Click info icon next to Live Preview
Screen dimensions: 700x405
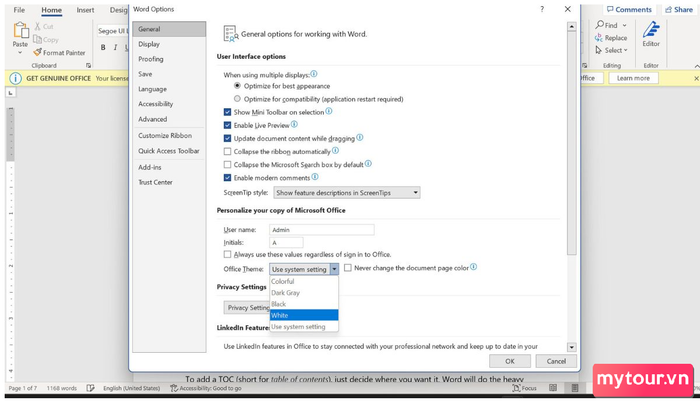[294, 125]
